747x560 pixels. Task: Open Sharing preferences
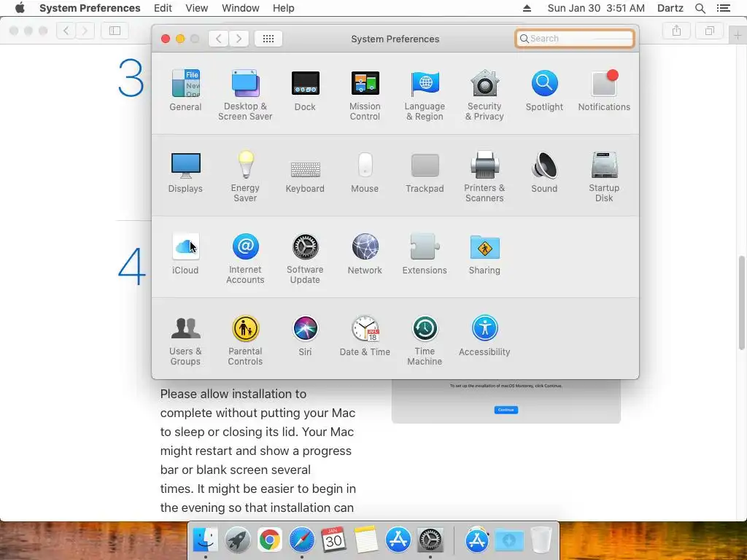(x=484, y=254)
